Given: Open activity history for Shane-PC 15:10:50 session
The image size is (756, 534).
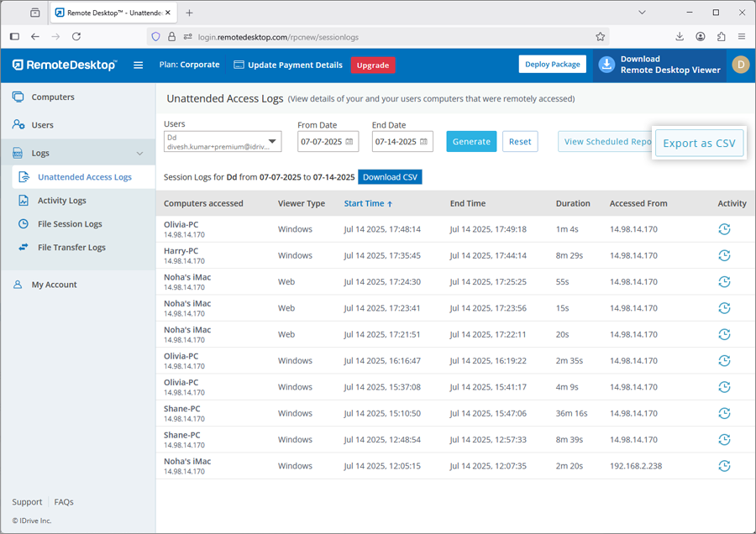Looking at the screenshot, I should coord(724,413).
